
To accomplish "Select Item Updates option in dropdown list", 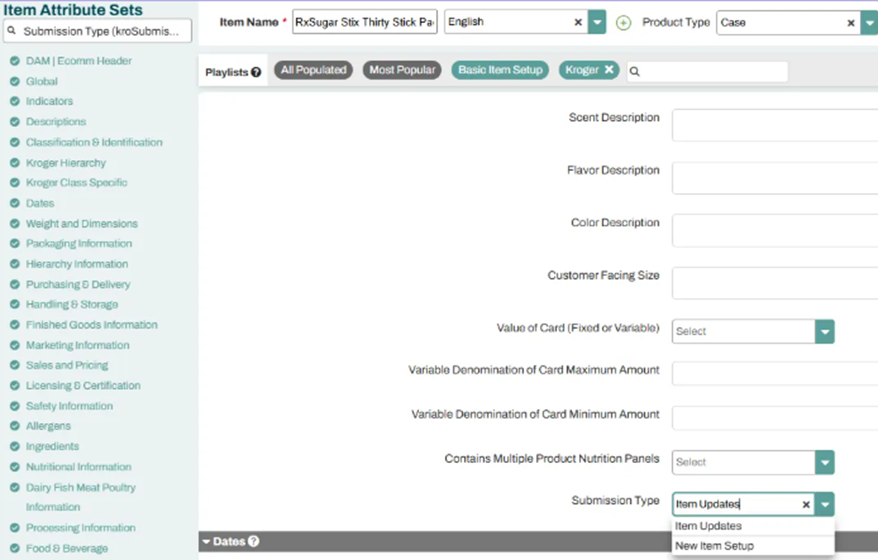I will [x=708, y=526].
